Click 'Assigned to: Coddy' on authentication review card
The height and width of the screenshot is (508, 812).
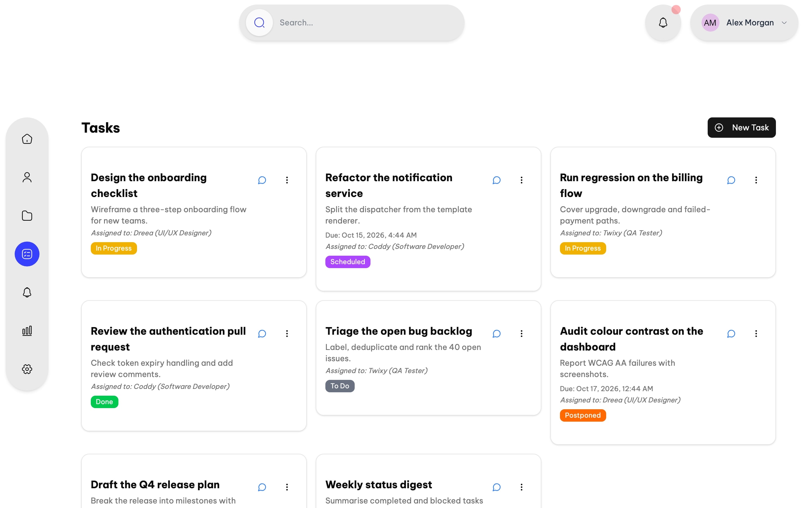pyautogui.click(x=160, y=386)
